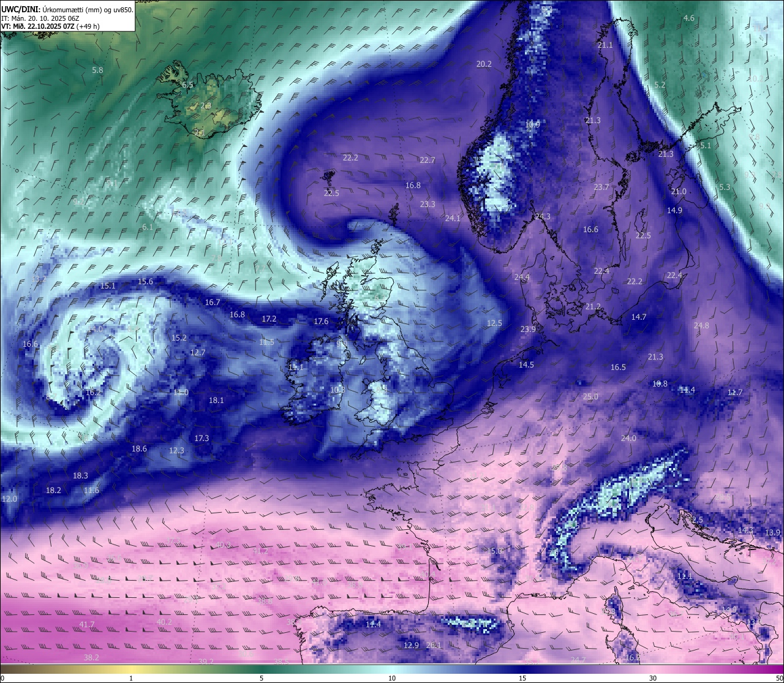Select the 6.5 value over Iceland
Image resolution: width=784 pixels, height=683 pixels.
(187, 85)
